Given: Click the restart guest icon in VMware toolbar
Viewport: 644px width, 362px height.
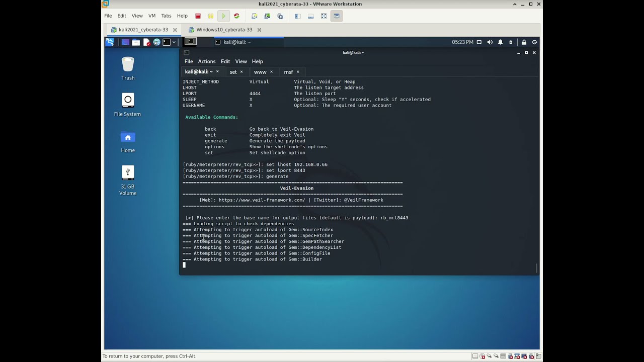Looking at the screenshot, I should (236, 16).
